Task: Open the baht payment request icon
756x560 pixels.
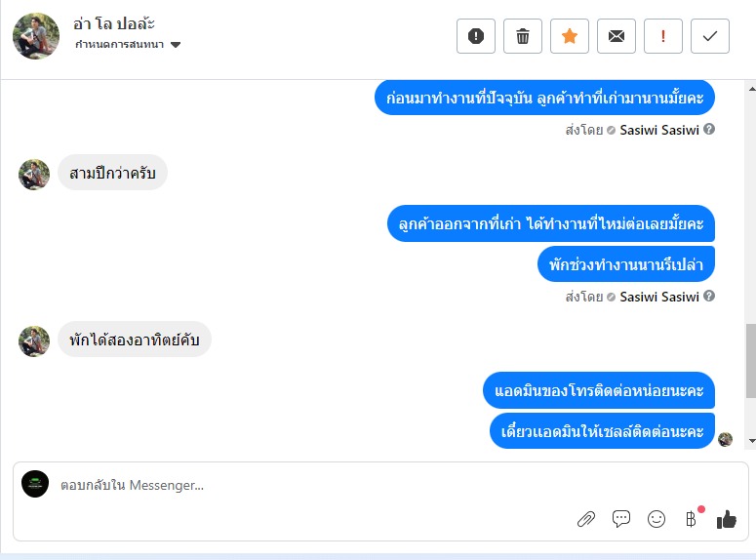Action: pos(692,519)
